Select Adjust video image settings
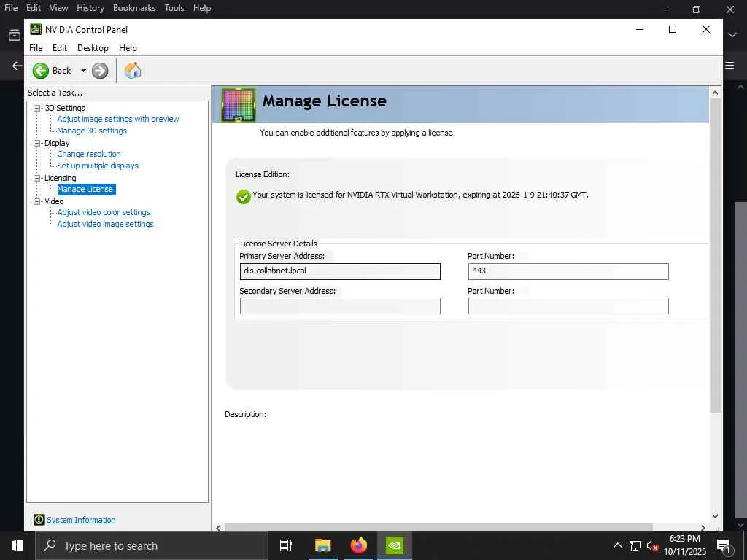The width and height of the screenshot is (747, 560). click(x=105, y=224)
